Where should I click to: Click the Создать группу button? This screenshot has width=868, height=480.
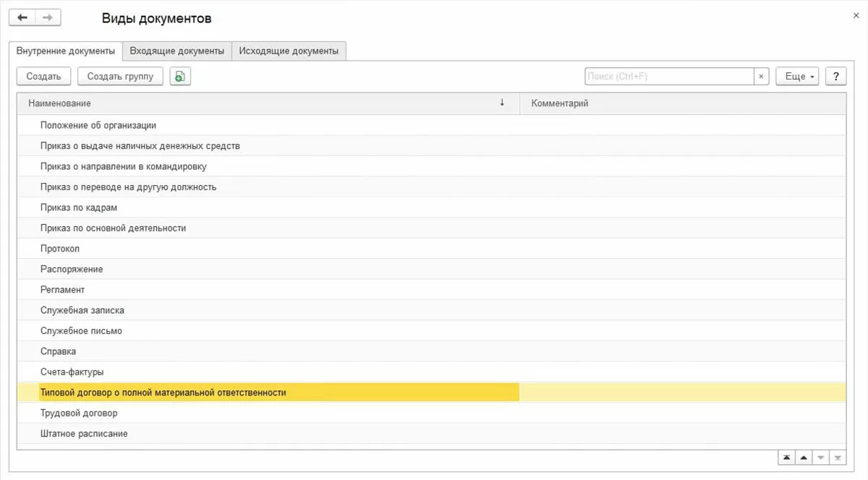(x=120, y=76)
